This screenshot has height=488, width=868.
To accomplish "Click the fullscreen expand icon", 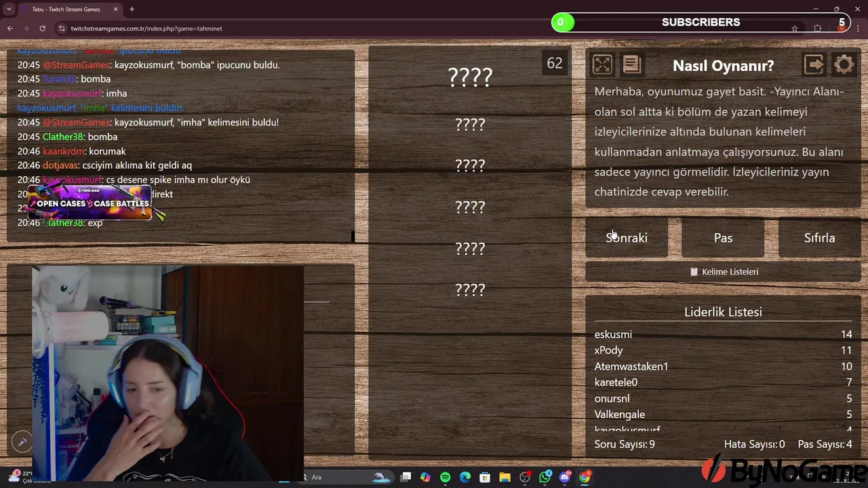I will 602,64.
